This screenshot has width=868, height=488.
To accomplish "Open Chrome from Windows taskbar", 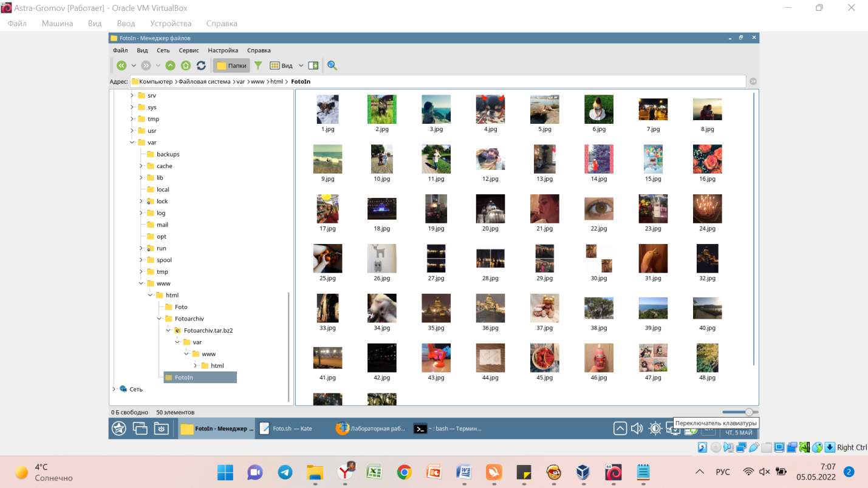I will point(405,472).
